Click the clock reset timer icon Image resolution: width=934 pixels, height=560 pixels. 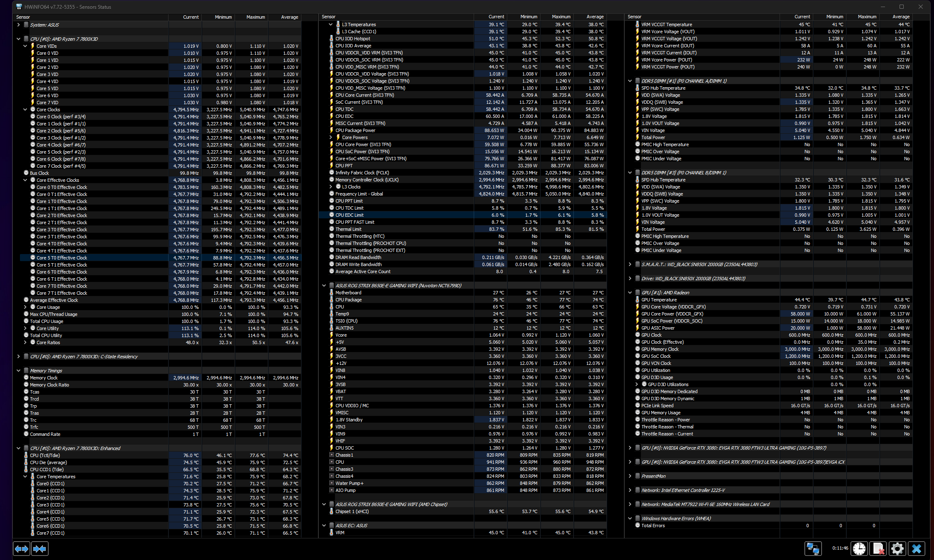(x=859, y=549)
